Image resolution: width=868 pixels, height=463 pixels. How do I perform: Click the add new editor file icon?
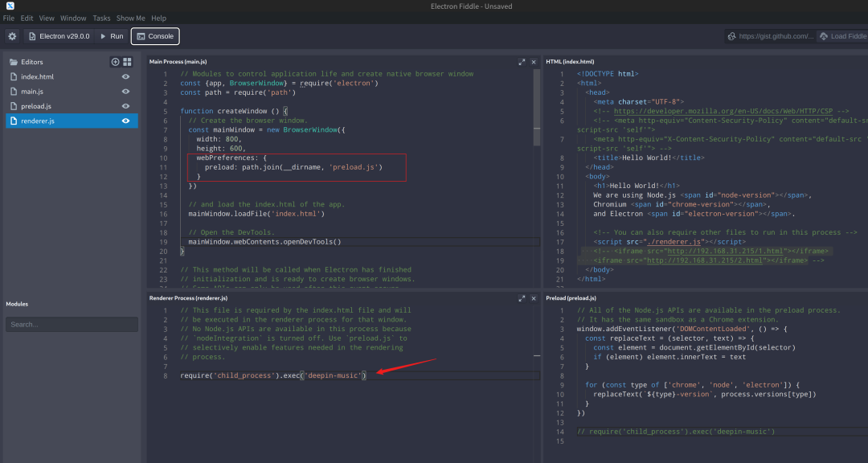(115, 62)
